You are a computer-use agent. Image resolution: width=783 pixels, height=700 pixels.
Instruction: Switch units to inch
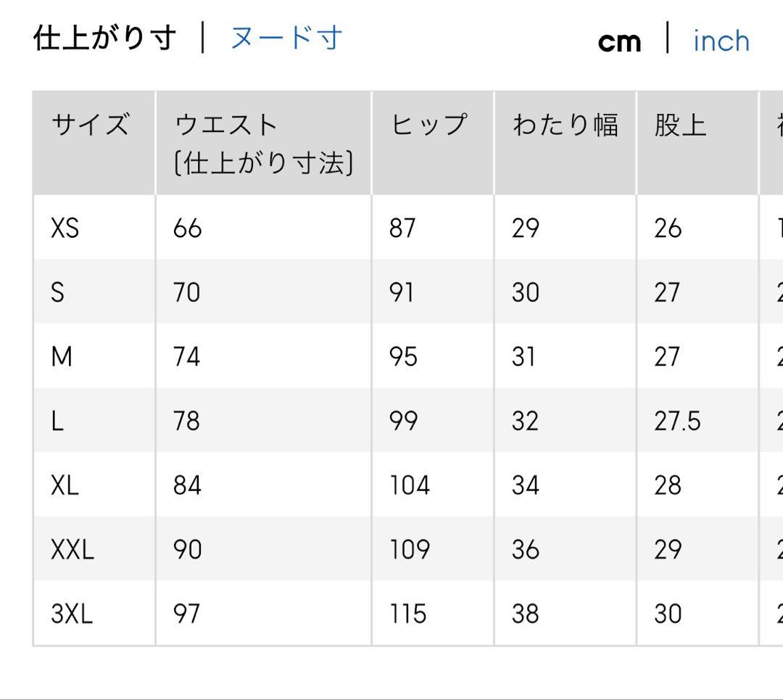click(x=721, y=41)
